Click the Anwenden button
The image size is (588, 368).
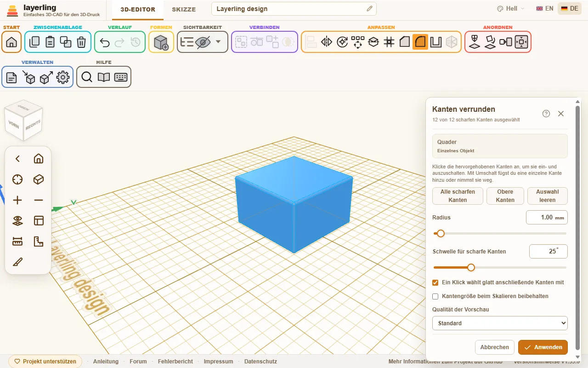click(543, 347)
